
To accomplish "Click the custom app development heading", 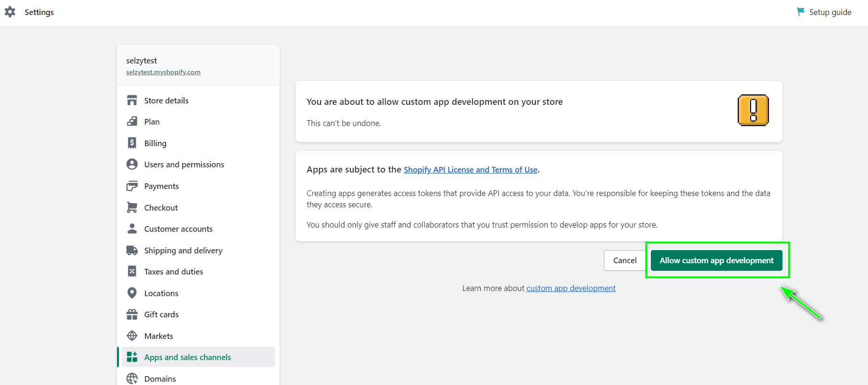I will pos(435,102).
